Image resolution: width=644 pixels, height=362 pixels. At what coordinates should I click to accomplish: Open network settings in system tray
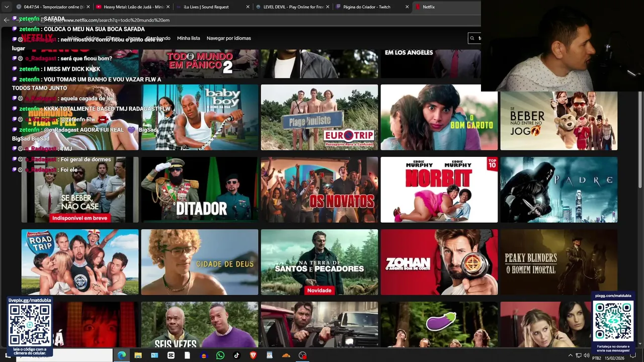click(x=579, y=356)
